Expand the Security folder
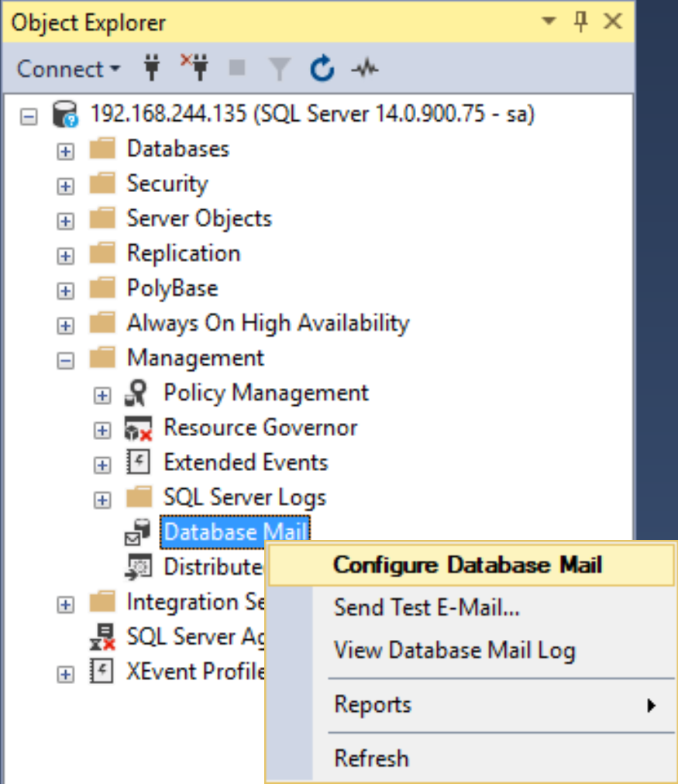678x784 pixels. (x=66, y=187)
